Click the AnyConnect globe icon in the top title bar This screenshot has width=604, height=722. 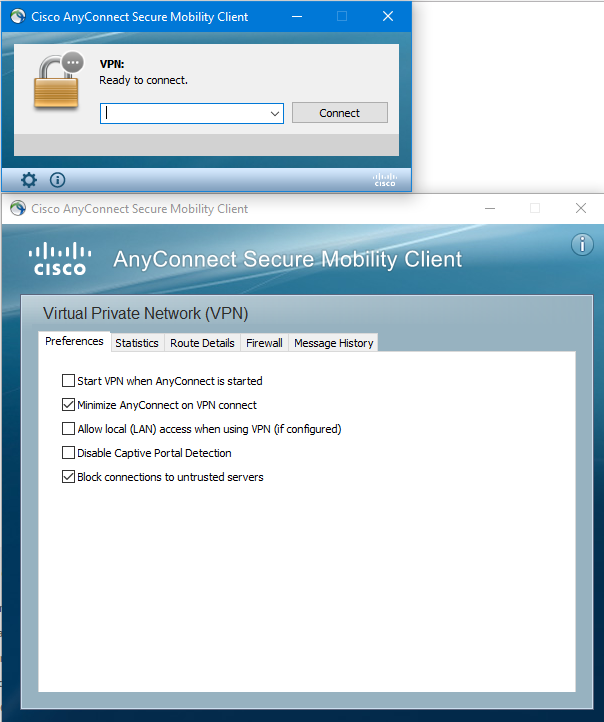pyautogui.click(x=18, y=17)
